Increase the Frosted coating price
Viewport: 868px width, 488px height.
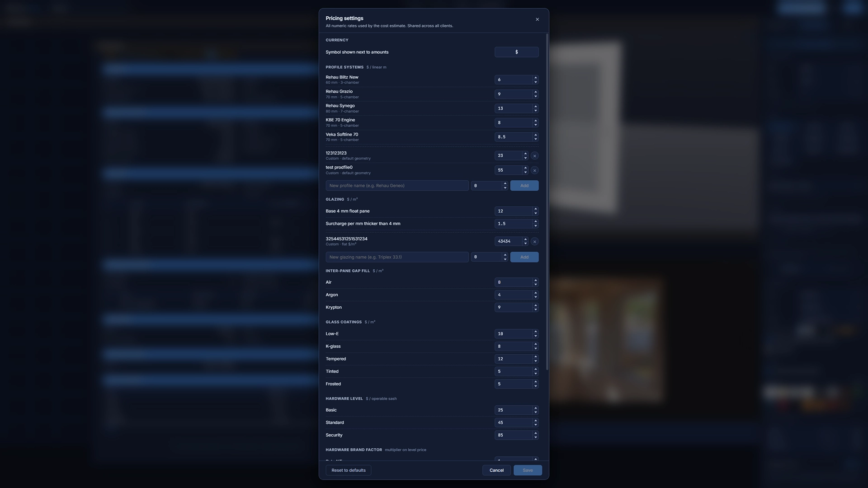(536, 382)
